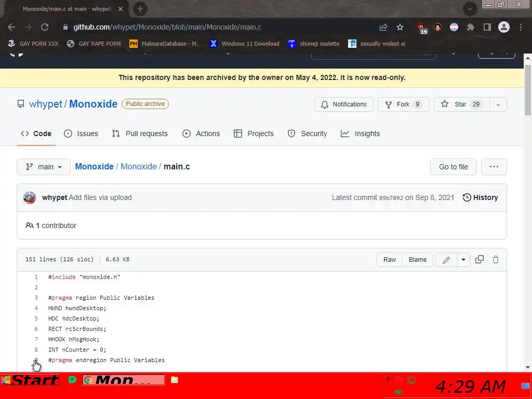The image size is (532, 399).
Task: Open the shimeji roulette bookmark
Action: pos(314,44)
